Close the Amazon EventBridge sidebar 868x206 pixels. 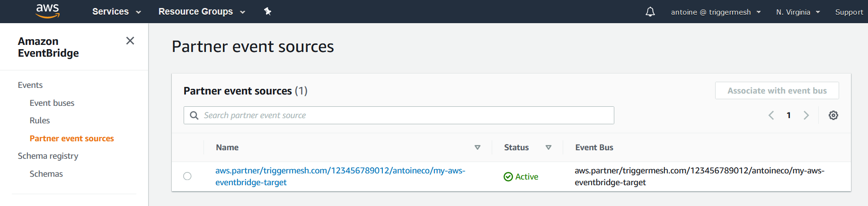[130, 41]
